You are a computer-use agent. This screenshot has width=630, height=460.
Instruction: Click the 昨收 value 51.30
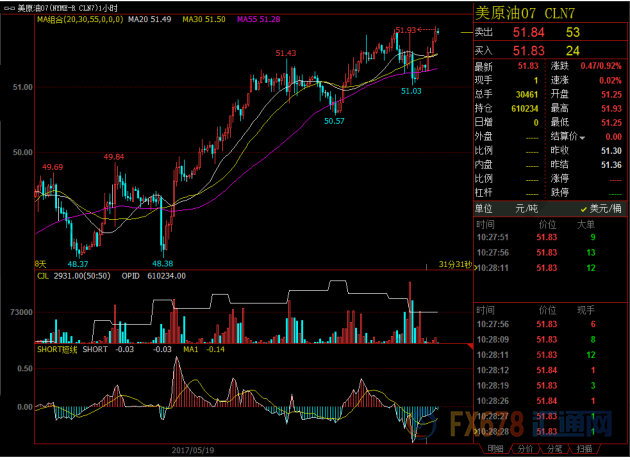611,151
